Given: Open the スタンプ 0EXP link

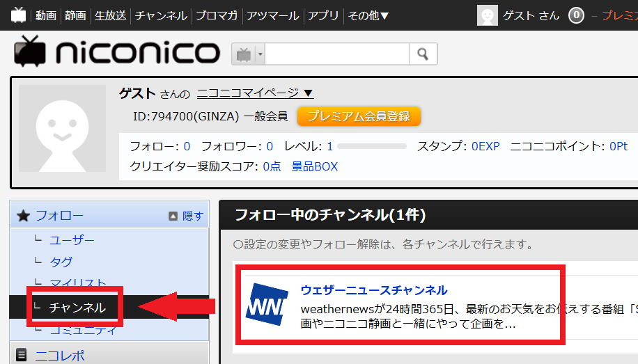Looking at the screenshot, I should (x=485, y=146).
